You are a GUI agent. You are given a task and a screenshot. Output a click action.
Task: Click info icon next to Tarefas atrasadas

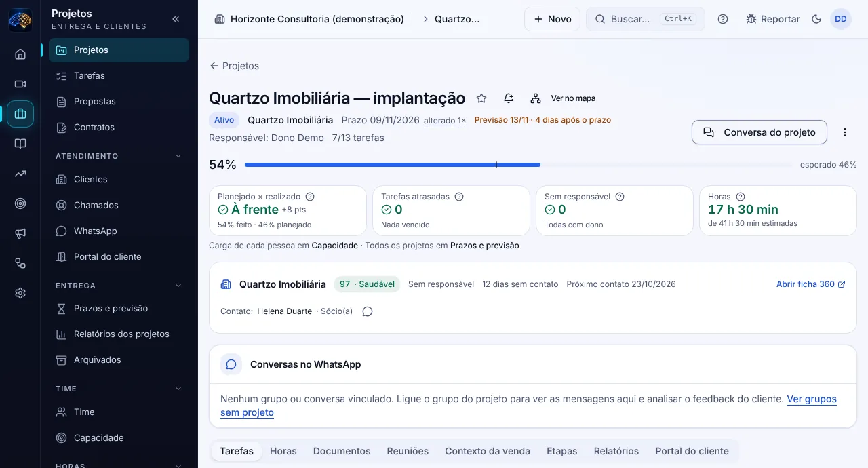[459, 197]
